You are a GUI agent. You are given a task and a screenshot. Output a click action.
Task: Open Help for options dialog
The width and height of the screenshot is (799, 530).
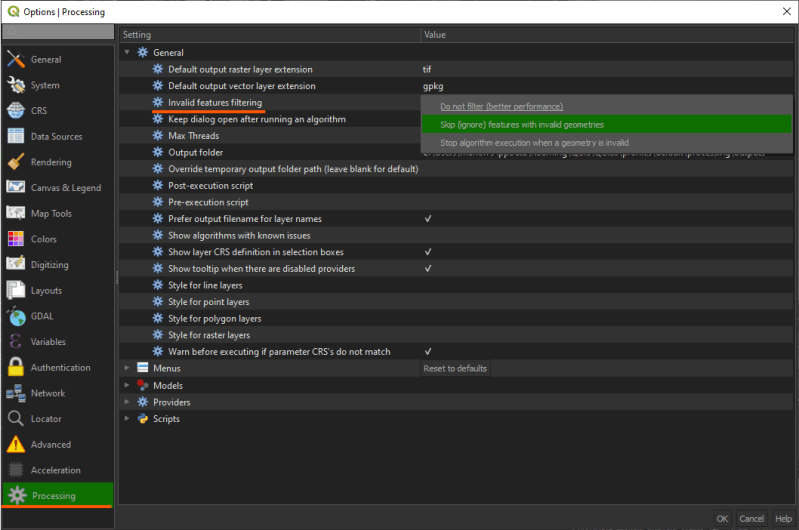click(783, 518)
